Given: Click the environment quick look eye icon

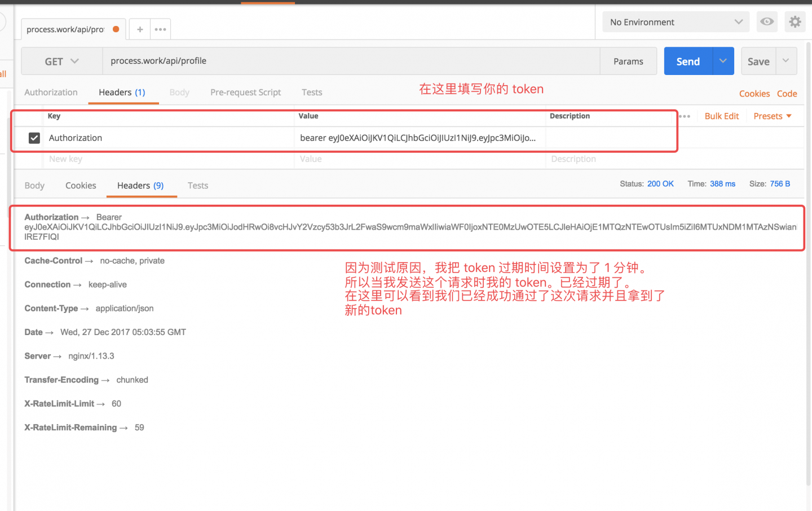Looking at the screenshot, I should [x=767, y=22].
